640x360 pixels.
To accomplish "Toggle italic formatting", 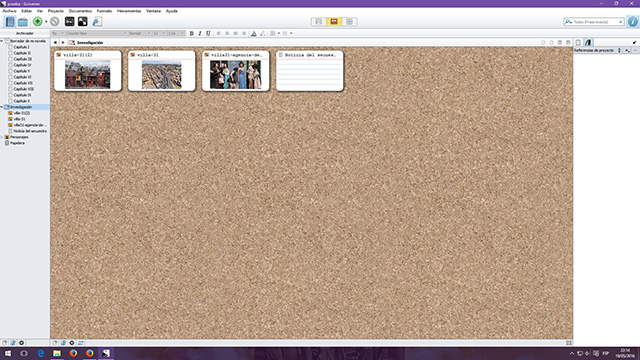I will tap(200, 33).
